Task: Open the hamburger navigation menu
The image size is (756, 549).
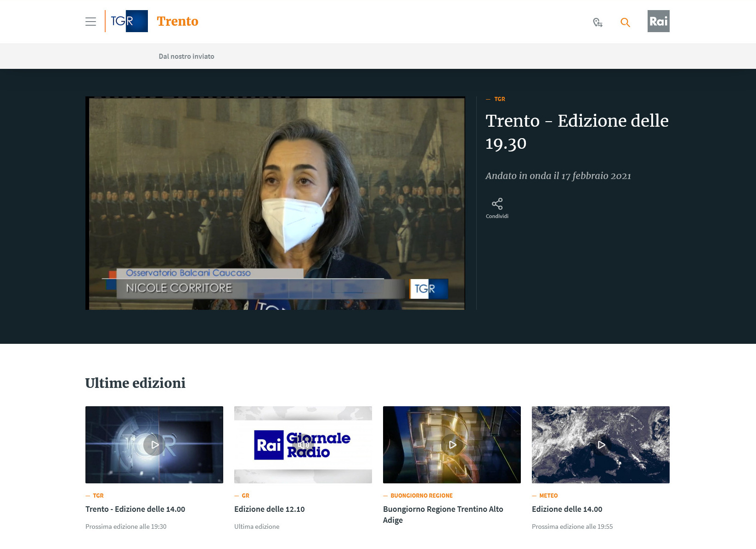Action: [x=90, y=22]
